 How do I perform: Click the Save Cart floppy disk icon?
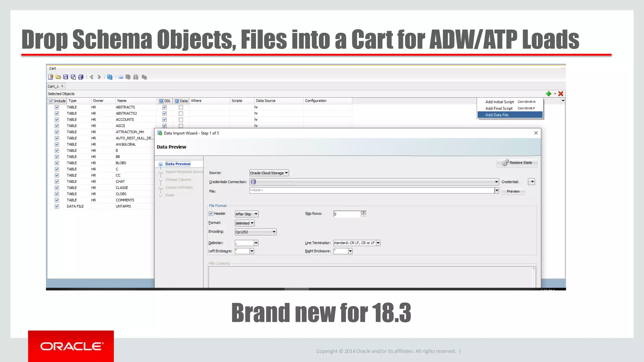(66, 77)
